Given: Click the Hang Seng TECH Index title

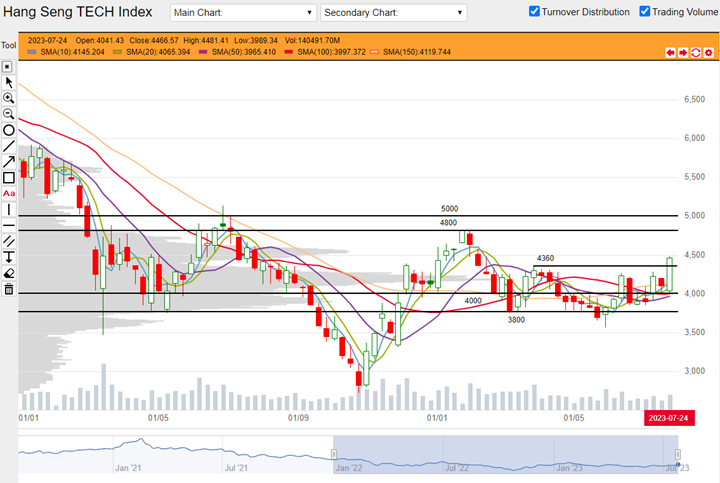Looking at the screenshot, I should tap(78, 12).
